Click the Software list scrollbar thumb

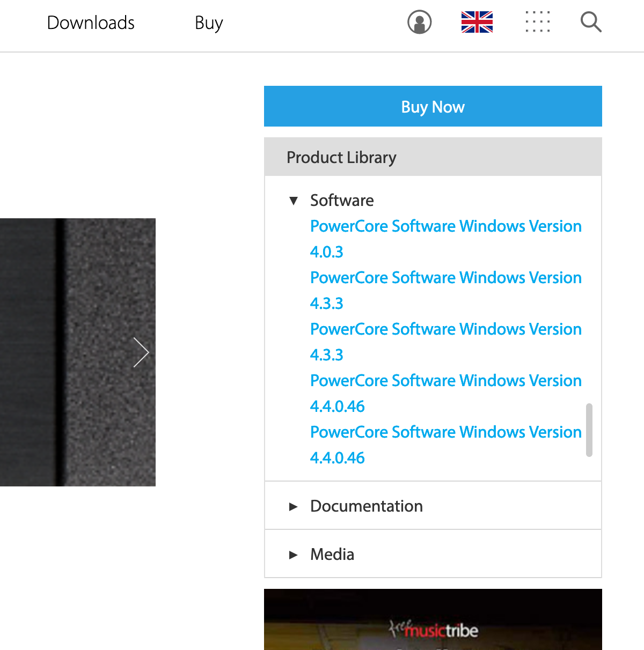tap(589, 430)
